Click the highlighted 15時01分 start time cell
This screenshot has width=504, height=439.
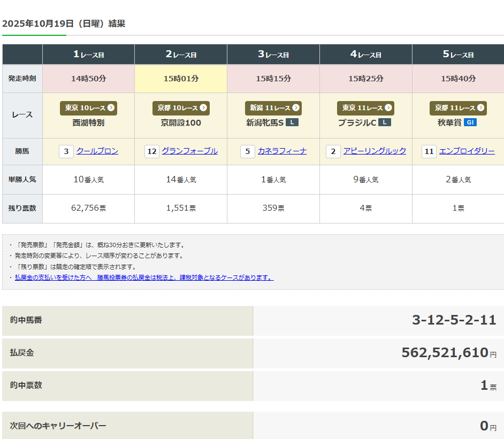coord(181,79)
